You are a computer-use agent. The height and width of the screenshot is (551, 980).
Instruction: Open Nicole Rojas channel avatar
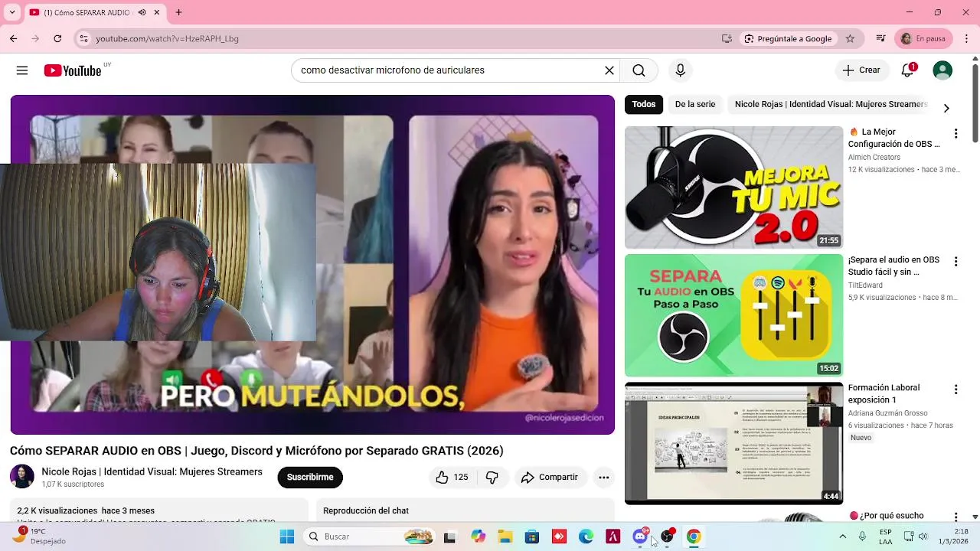coord(22,476)
